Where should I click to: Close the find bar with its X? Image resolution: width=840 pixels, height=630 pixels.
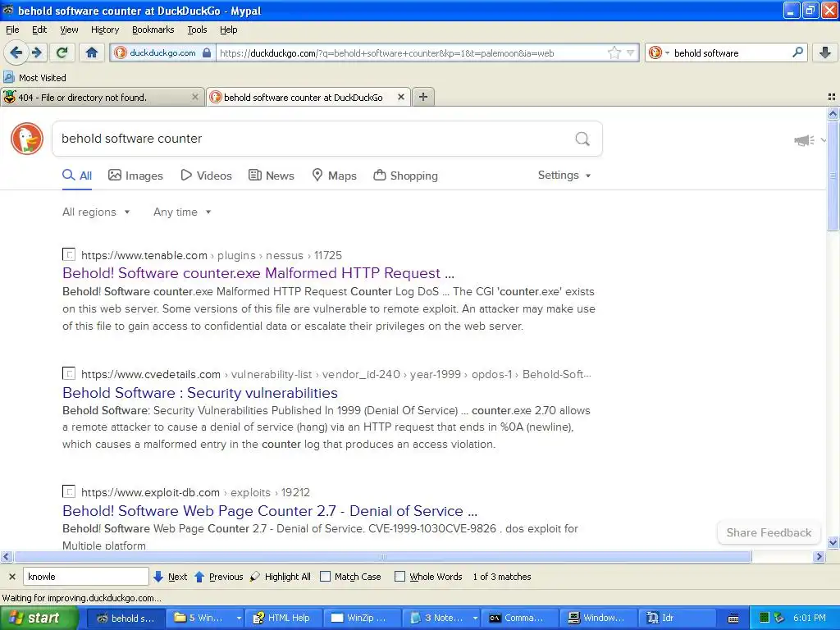click(11, 577)
